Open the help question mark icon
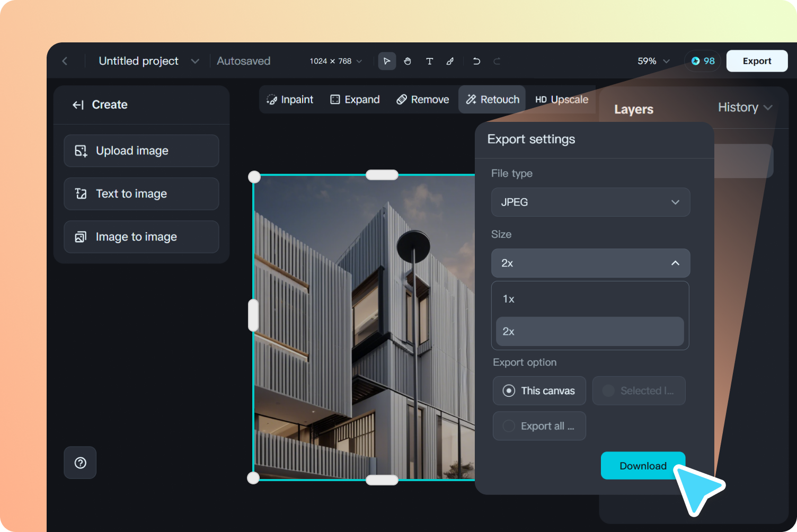This screenshot has height=532, width=797. (x=80, y=463)
